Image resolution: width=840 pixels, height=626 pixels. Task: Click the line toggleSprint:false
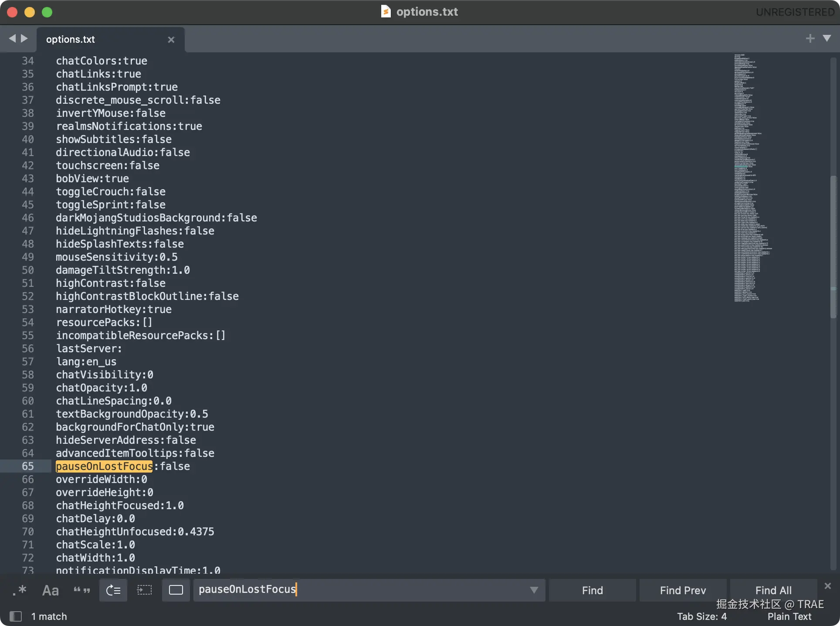pos(111,204)
